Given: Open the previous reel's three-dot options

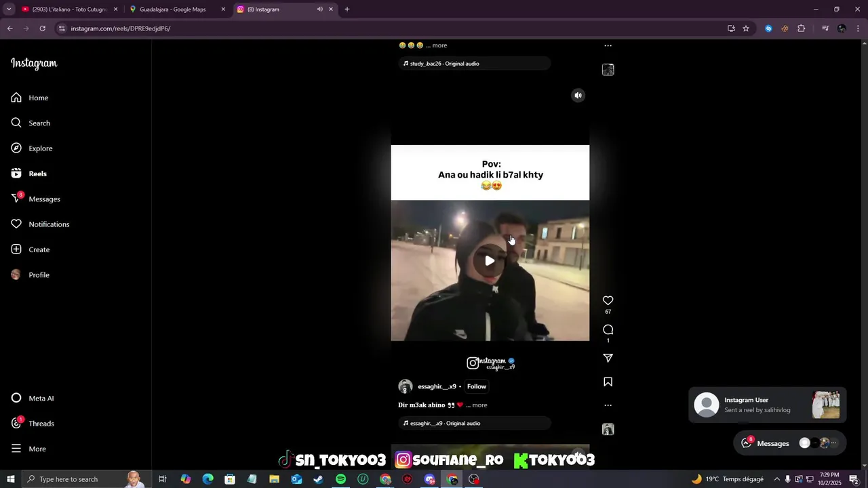Looking at the screenshot, I should click(x=608, y=45).
